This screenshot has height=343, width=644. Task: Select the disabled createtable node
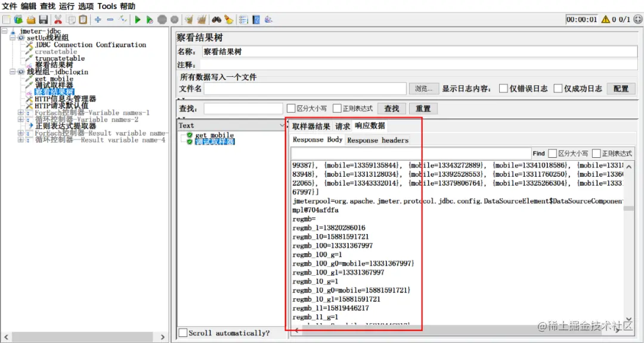(x=56, y=52)
